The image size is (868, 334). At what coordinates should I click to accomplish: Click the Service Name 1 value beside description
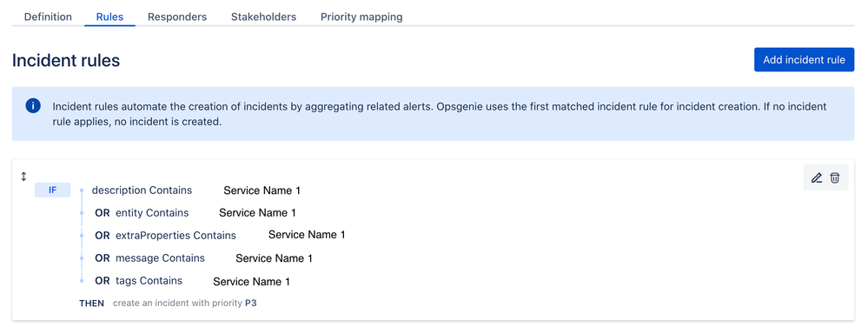tap(262, 190)
